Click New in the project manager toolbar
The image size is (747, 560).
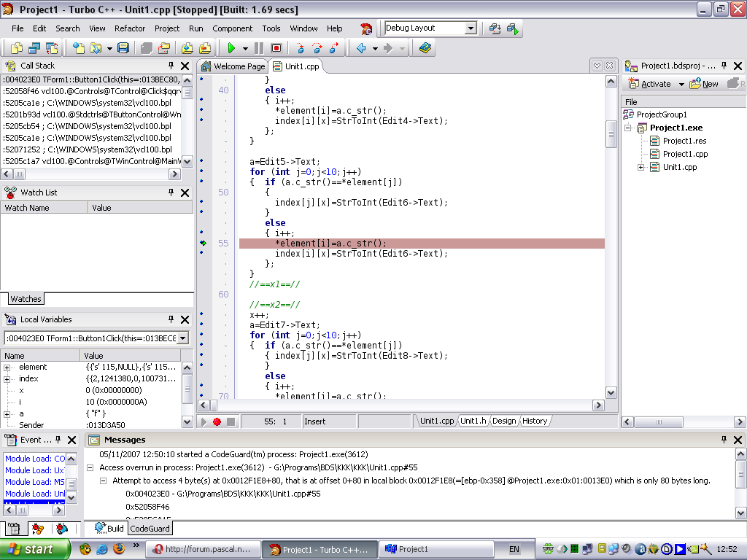(x=704, y=84)
